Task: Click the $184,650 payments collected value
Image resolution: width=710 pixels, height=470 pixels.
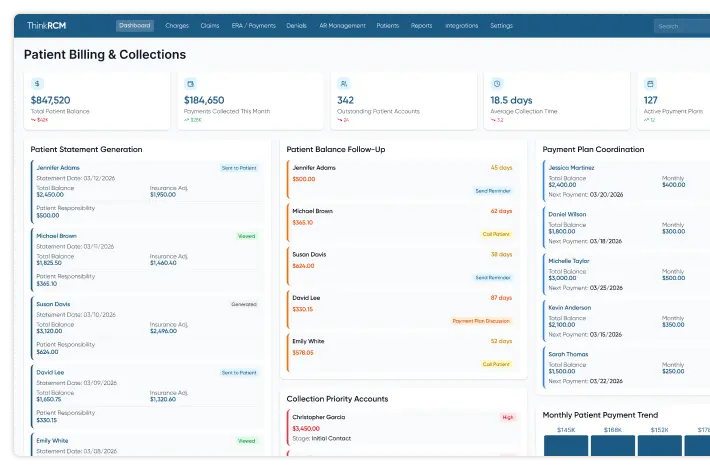Action: click(x=204, y=100)
